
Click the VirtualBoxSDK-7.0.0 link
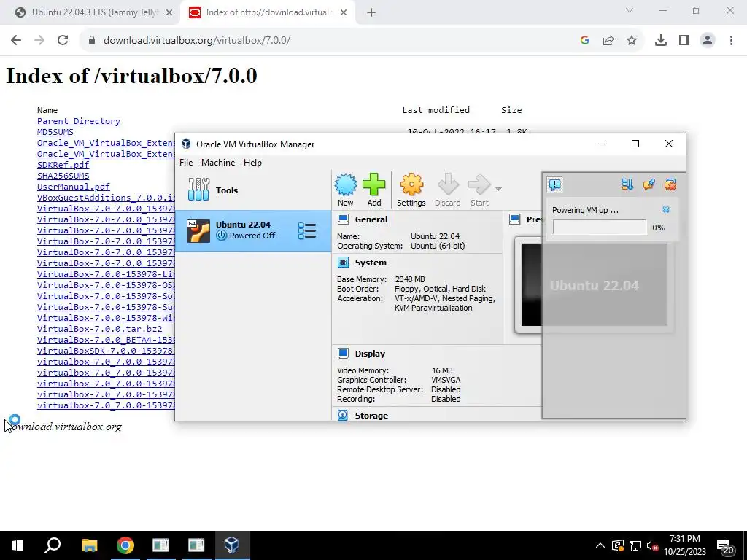pyautogui.click(x=106, y=351)
